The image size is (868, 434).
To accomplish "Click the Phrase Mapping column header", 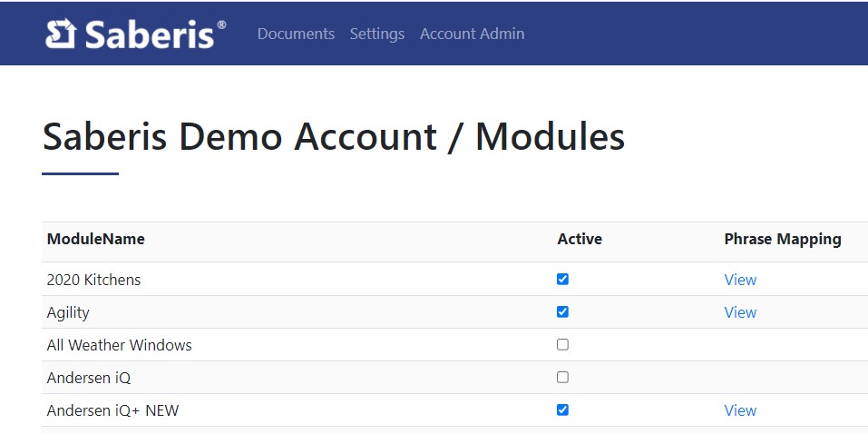I will click(x=782, y=240).
